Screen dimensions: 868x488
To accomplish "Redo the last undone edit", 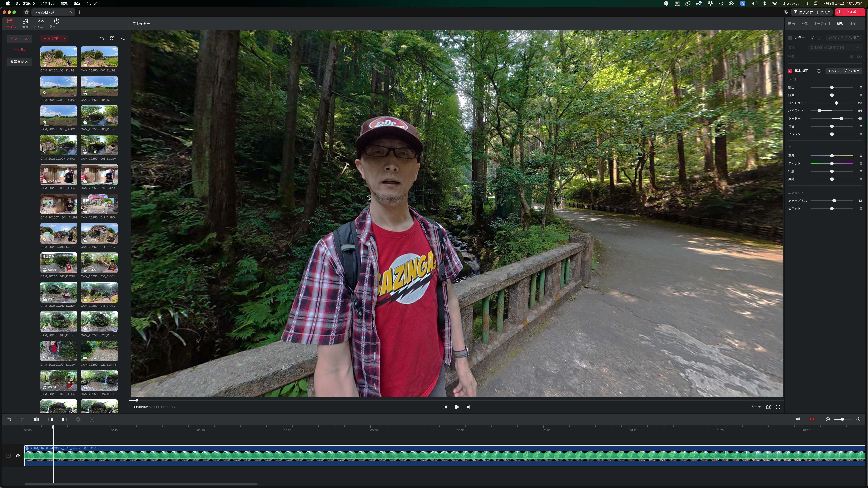I will 23,419.
